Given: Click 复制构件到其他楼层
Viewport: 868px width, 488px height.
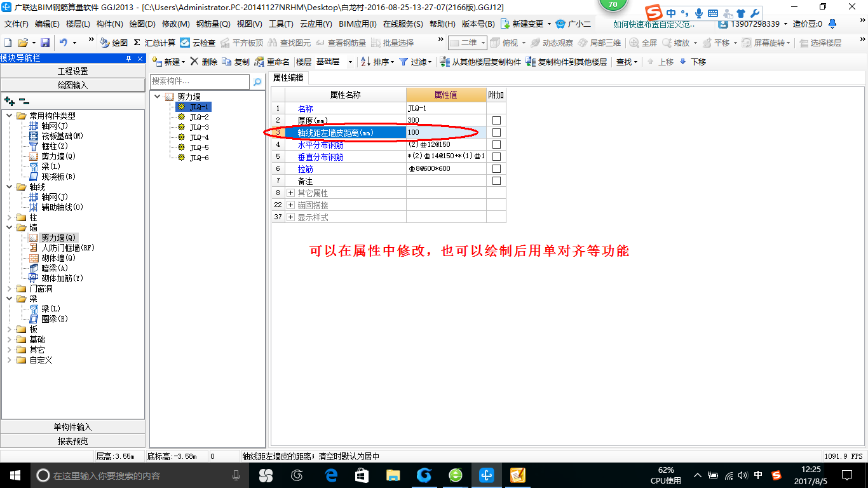Looking at the screenshot, I should 566,62.
